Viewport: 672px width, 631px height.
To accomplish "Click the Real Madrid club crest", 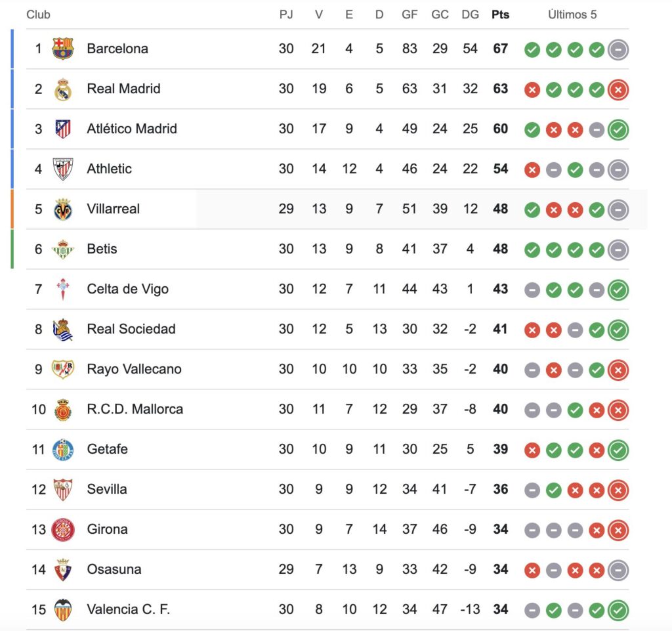I will 63,89.
